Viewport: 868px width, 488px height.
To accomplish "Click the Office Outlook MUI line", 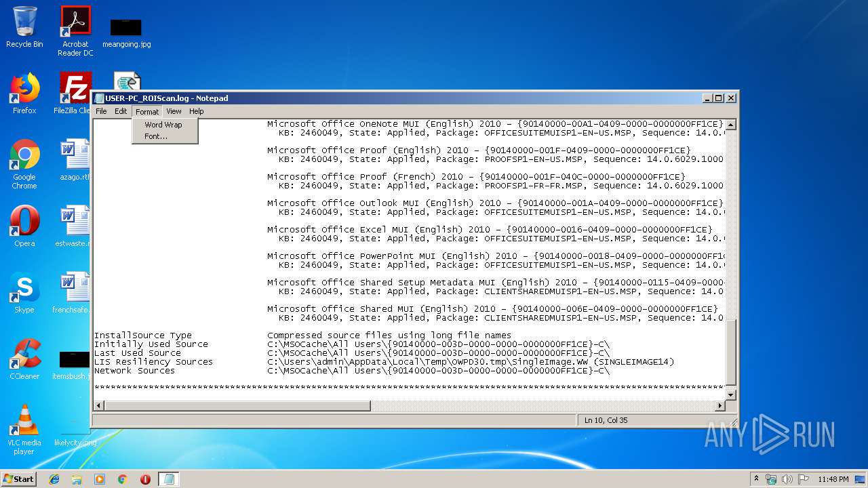I will (x=495, y=203).
